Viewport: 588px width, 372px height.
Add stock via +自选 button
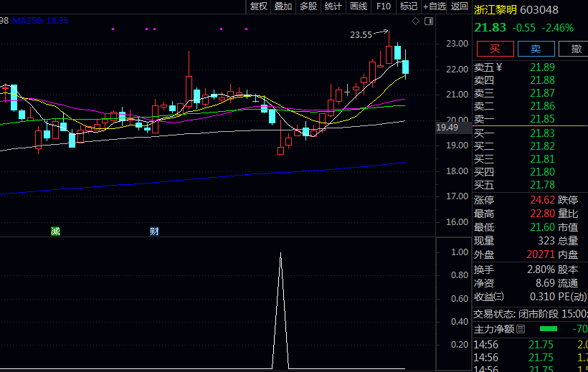pyautogui.click(x=435, y=6)
